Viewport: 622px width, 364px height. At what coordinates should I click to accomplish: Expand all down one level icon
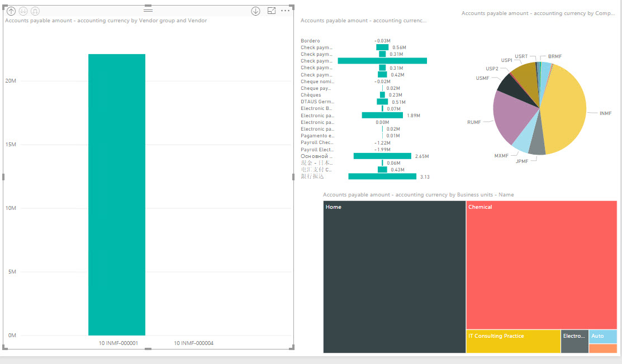point(35,11)
